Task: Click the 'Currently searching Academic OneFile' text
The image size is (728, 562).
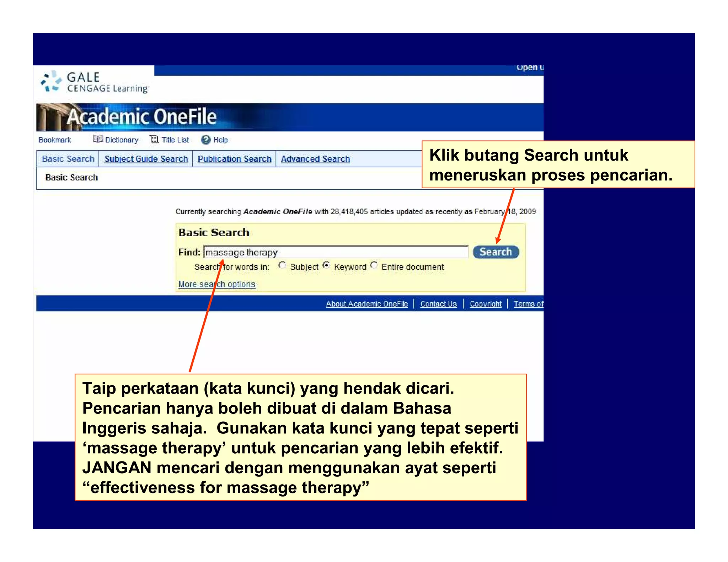Action: pos(355,211)
